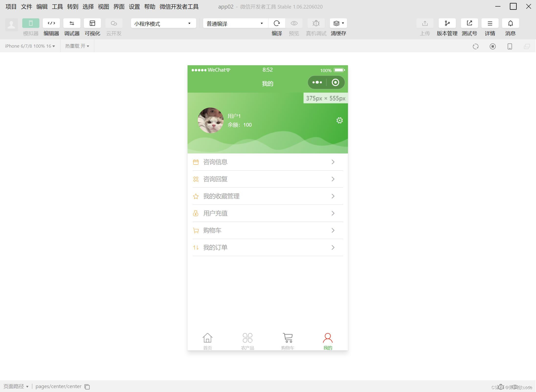This screenshot has width=536, height=392.
Task: Click the user avatar thumbnail
Action: click(211, 120)
